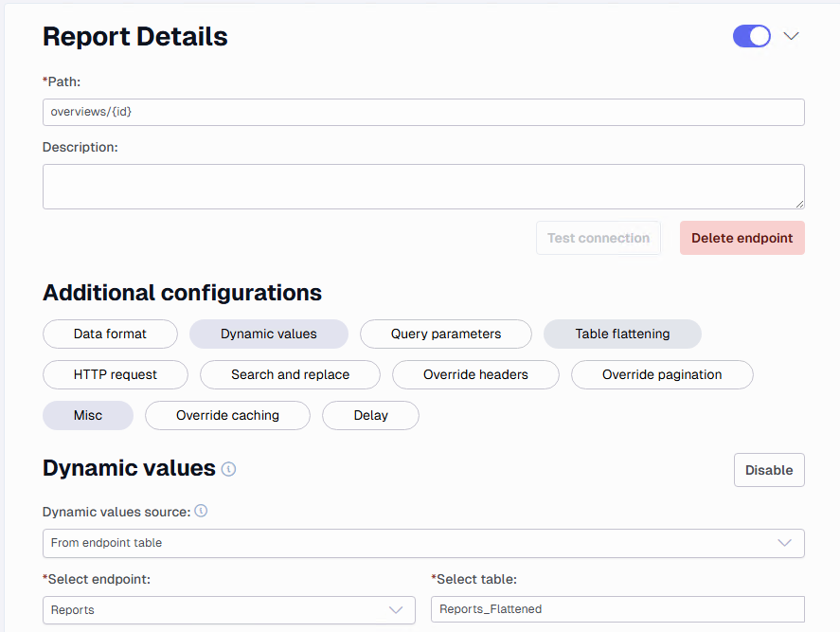
Task: Choose the Override headers option
Action: (475, 374)
